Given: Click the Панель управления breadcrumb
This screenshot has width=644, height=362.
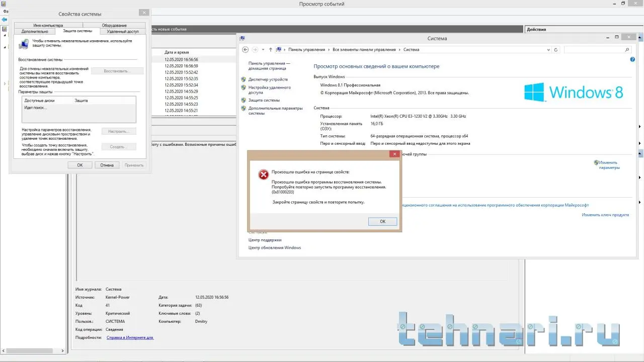Looking at the screenshot, I should point(307,50).
